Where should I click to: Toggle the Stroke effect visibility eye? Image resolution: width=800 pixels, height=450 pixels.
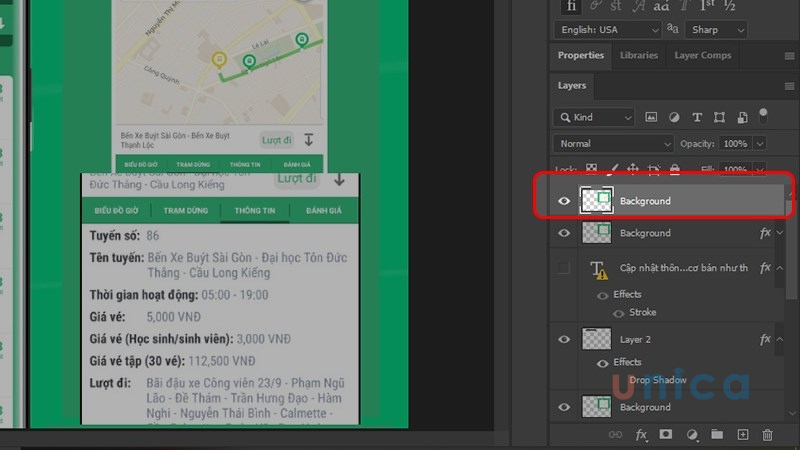pos(618,313)
